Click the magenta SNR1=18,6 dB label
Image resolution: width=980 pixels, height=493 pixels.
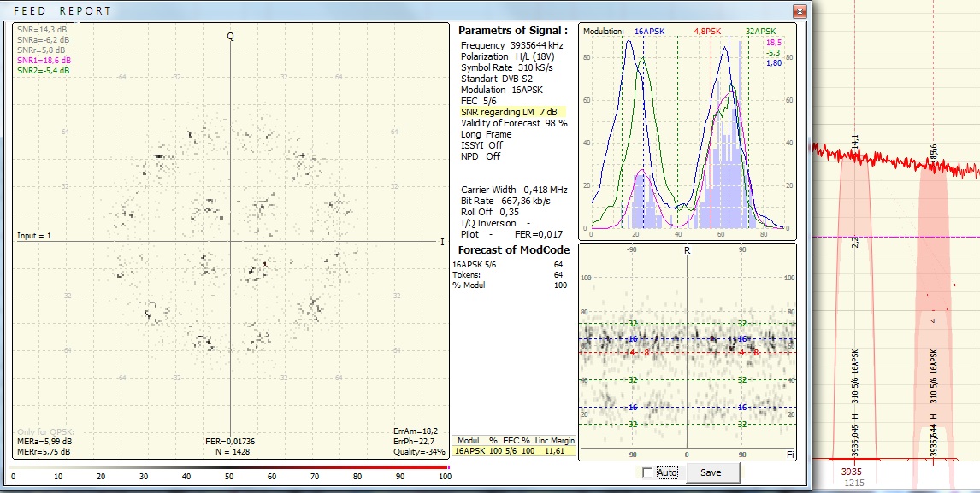[44, 61]
